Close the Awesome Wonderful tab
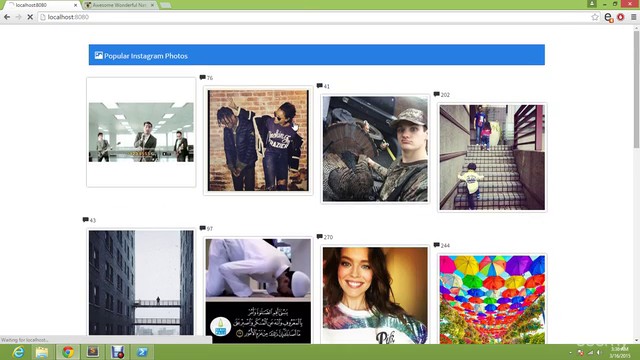 pos(153,5)
